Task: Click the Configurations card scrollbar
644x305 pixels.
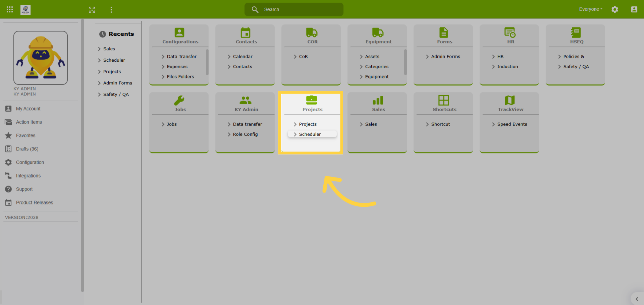Action: [207, 62]
